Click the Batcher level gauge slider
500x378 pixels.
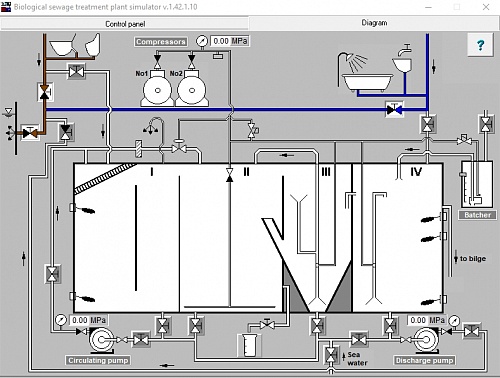point(463,174)
